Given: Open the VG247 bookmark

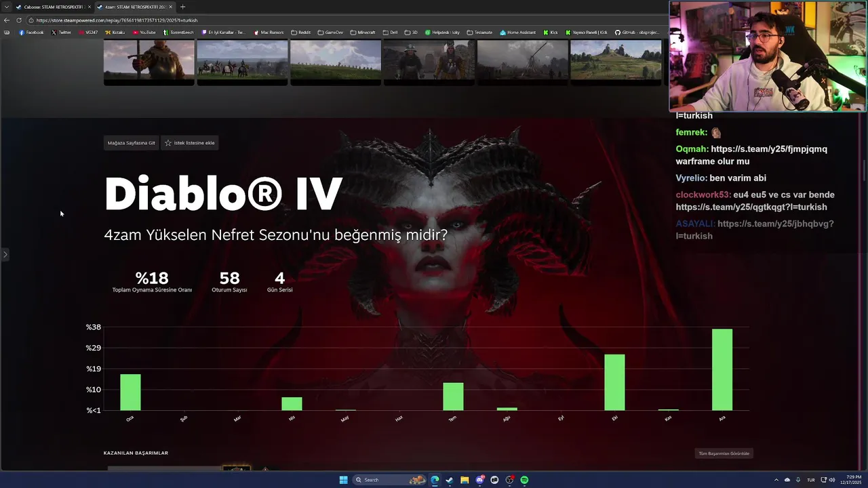Looking at the screenshot, I should [88, 33].
